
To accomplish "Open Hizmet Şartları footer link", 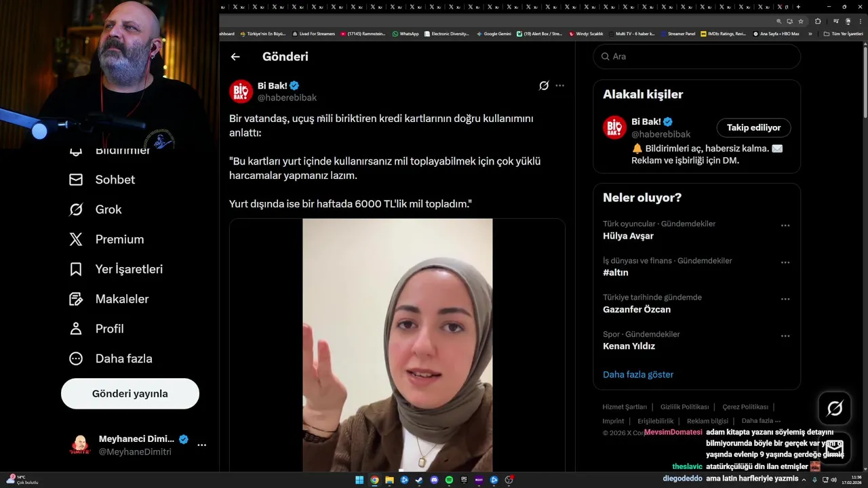I will pos(625,407).
